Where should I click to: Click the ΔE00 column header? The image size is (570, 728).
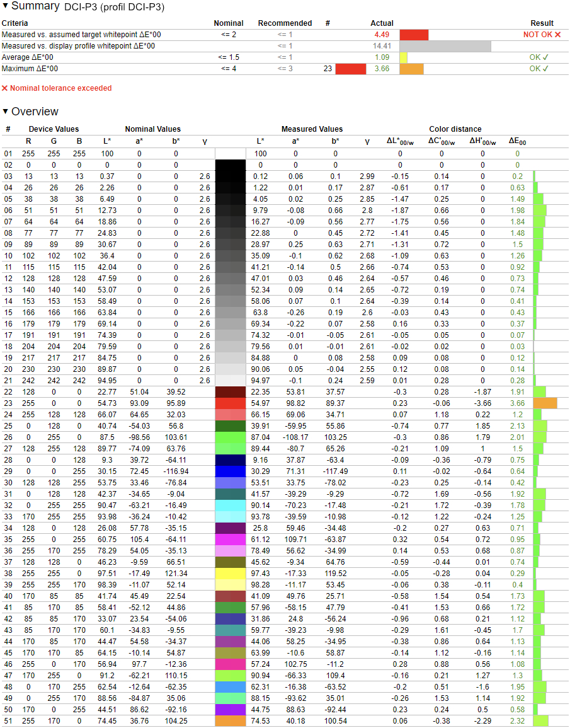(517, 141)
